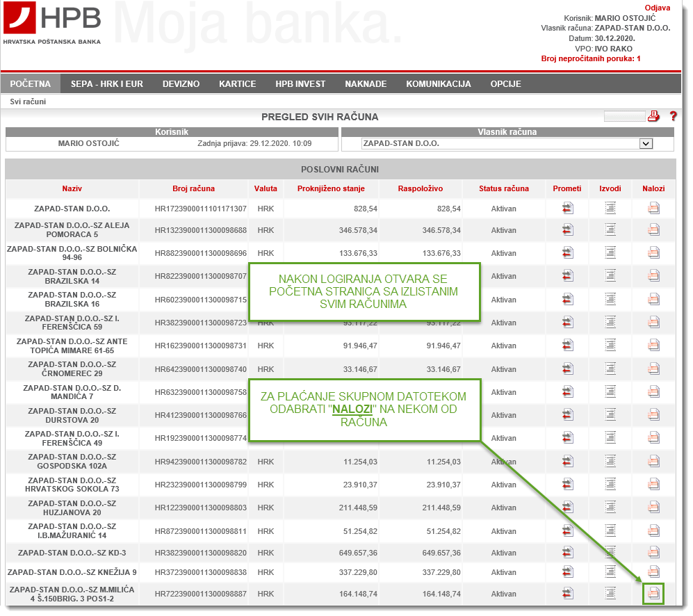Open Izvodi icon for SZ KNEŽIJA 9

click(x=610, y=572)
